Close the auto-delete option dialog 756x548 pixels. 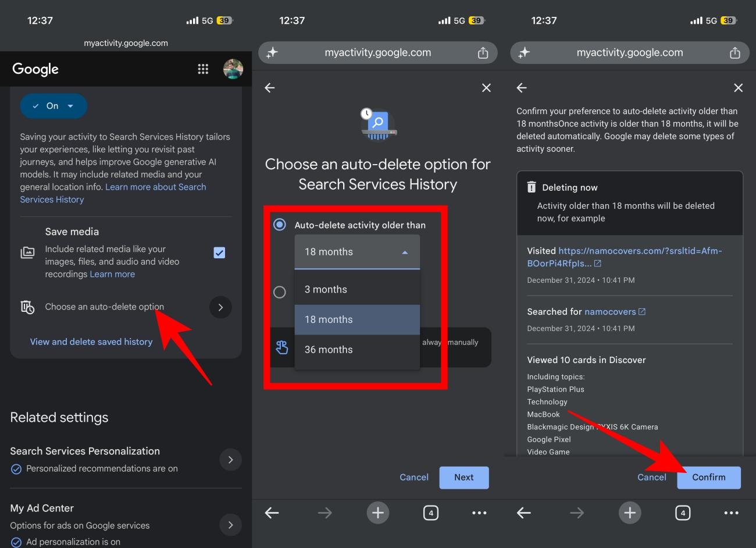click(x=487, y=88)
